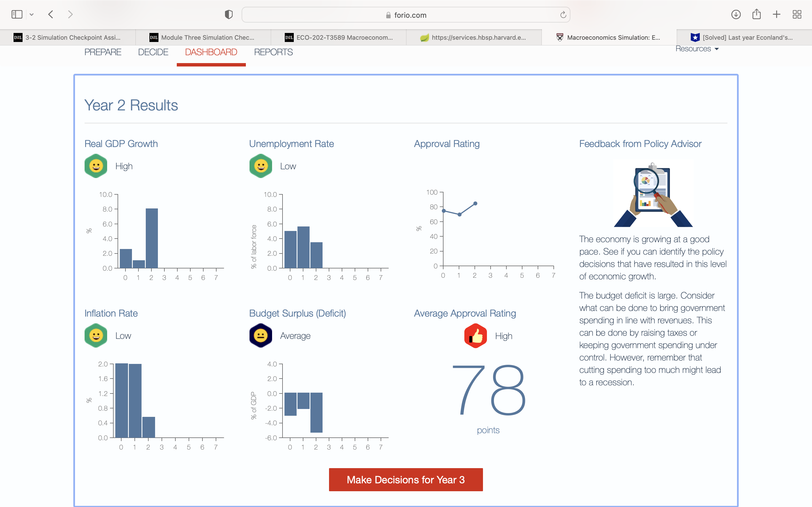Open the downloads icon in the toolbar
The width and height of the screenshot is (812, 507).
click(x=736, y=14)
